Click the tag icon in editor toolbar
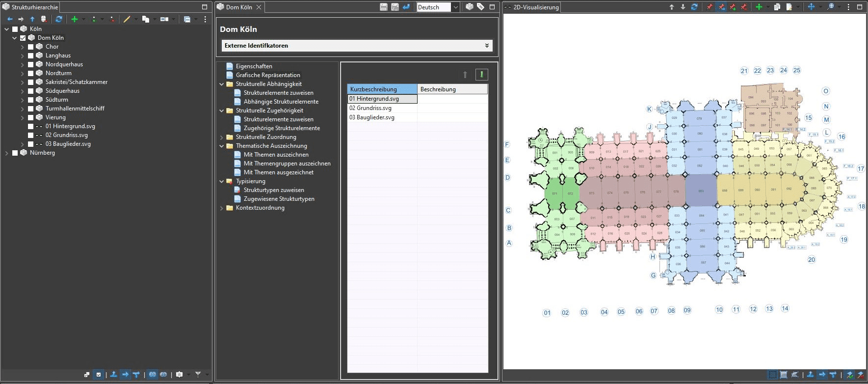 click(x=481, y=7)
